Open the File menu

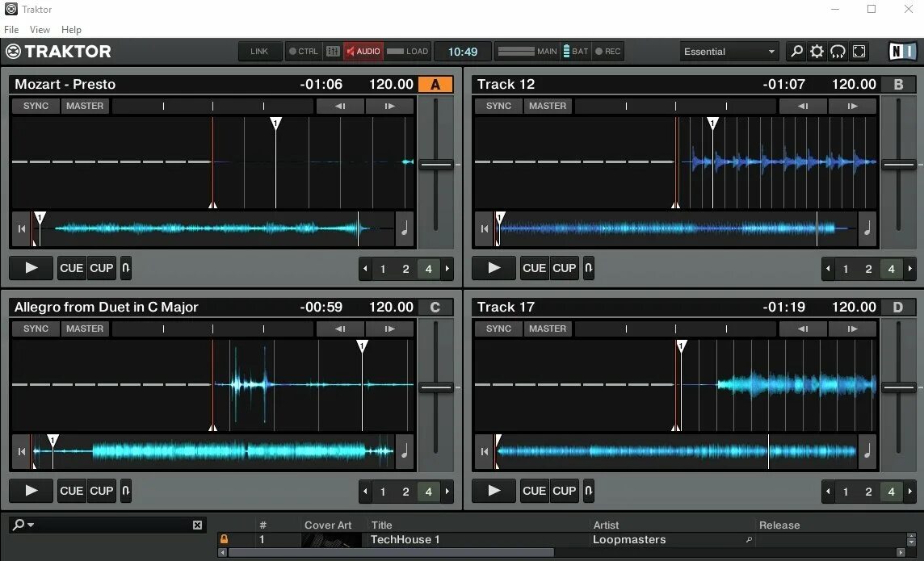pyautogui.click(x=11, y=29)
